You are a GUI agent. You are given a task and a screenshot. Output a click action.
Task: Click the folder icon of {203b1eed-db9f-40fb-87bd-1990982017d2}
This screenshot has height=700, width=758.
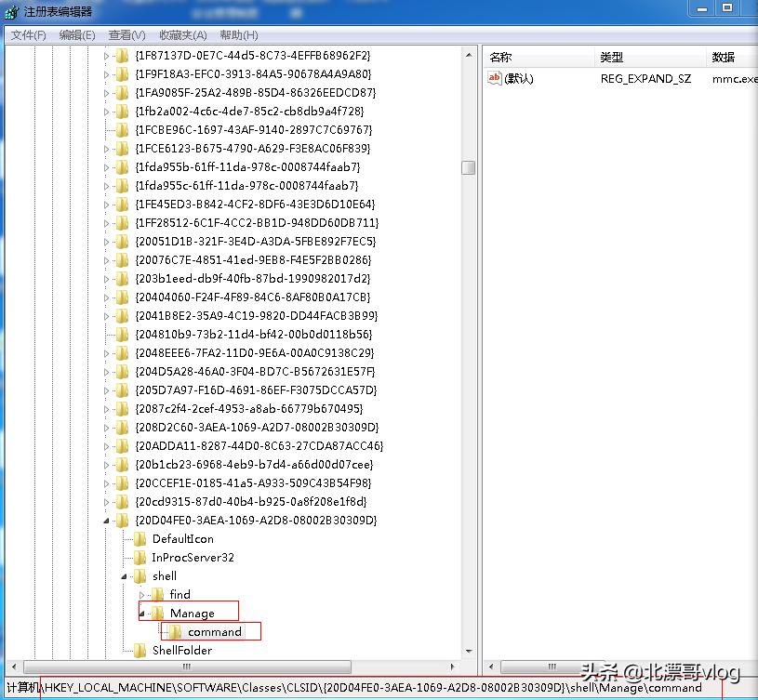(x=123, y=279)
